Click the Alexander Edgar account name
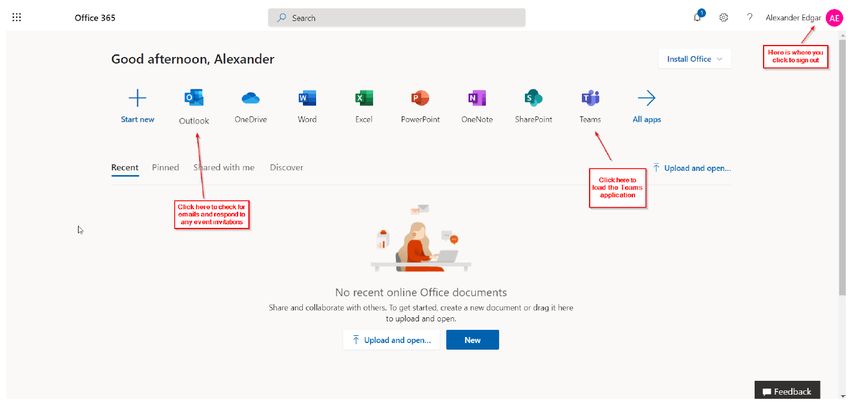The image size is (850, 406). click(793, 17)
